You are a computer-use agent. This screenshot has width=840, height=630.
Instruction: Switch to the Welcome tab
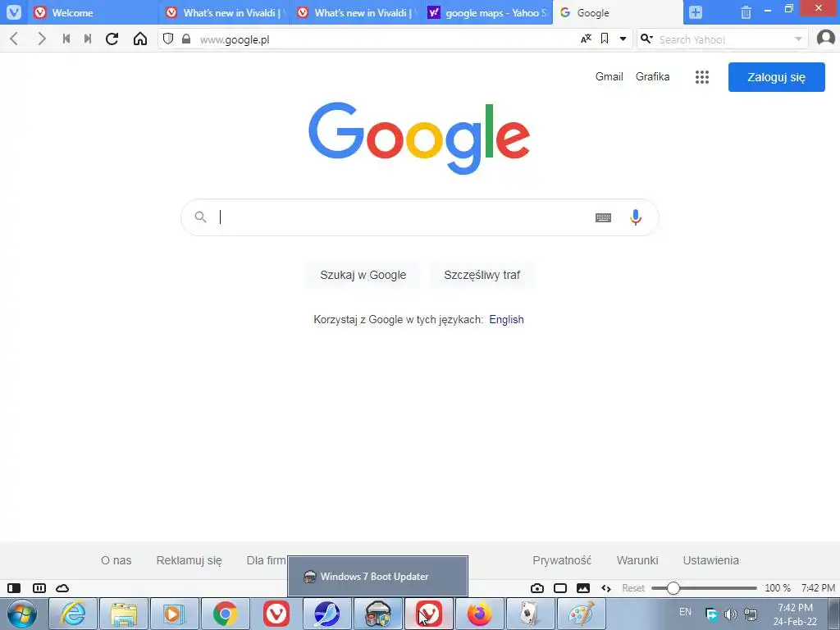click(x=93, y=12)
